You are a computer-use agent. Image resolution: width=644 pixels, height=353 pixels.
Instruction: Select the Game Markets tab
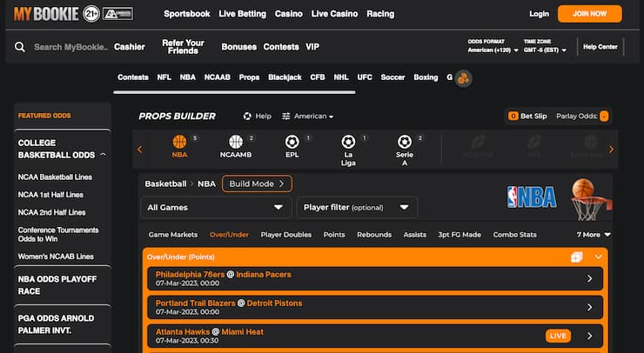coord(173,235)
